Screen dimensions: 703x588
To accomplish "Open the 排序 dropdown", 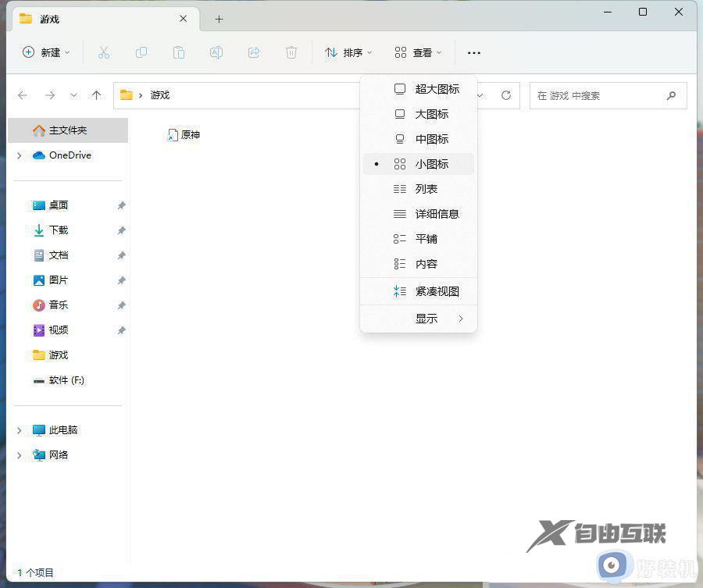I will click(x=348, y=52).
